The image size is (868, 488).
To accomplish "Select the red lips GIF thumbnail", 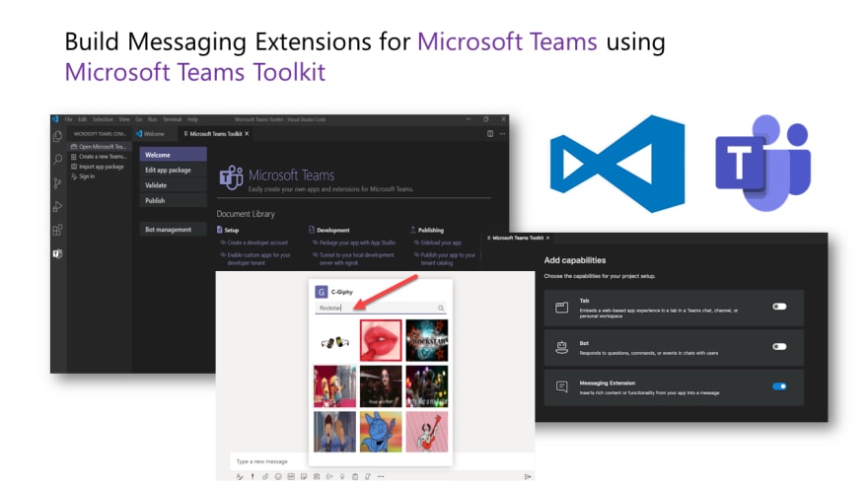I will [x=381, y=341].
